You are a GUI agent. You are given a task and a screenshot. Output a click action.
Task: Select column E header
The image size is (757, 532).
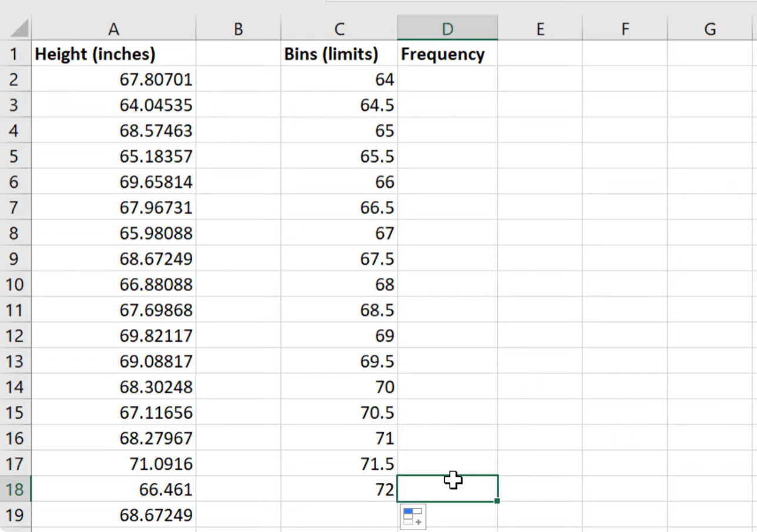pos(540,28)
